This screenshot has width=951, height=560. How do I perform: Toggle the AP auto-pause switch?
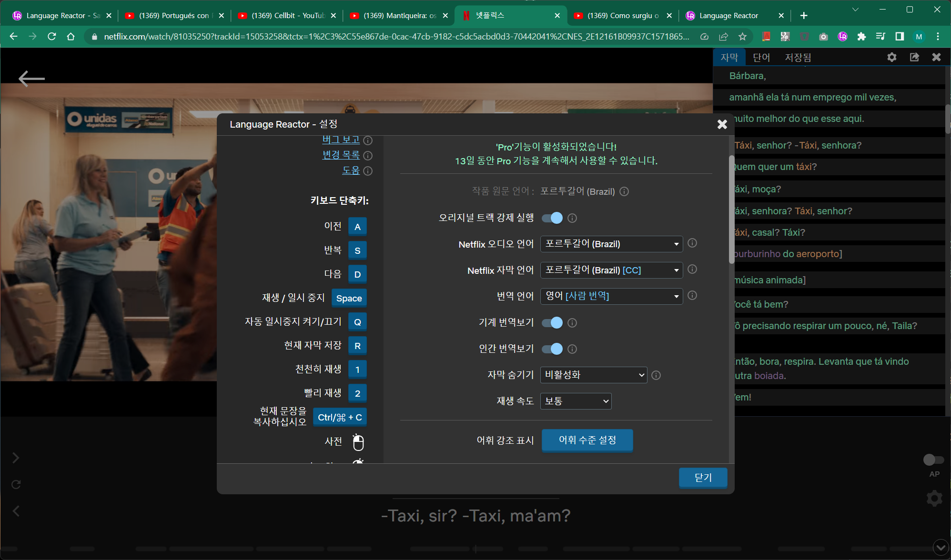(933, 460)
